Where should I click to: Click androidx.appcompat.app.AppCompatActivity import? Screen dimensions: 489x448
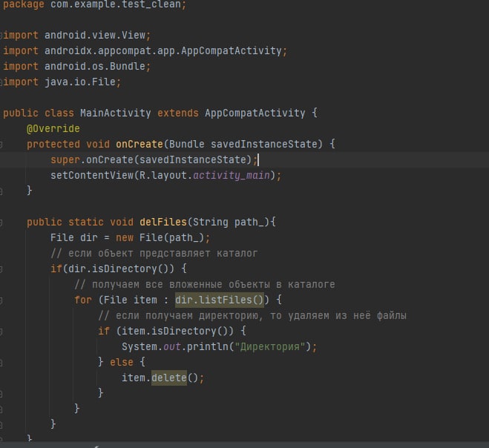pyautogui.click(x=163, y=50)
